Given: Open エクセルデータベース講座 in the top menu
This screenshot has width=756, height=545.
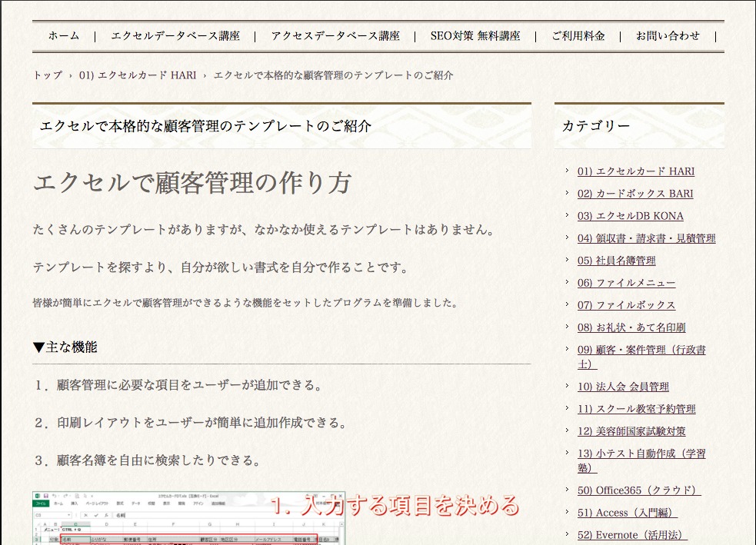Looking at the screenshot, I should coord(175,35).
